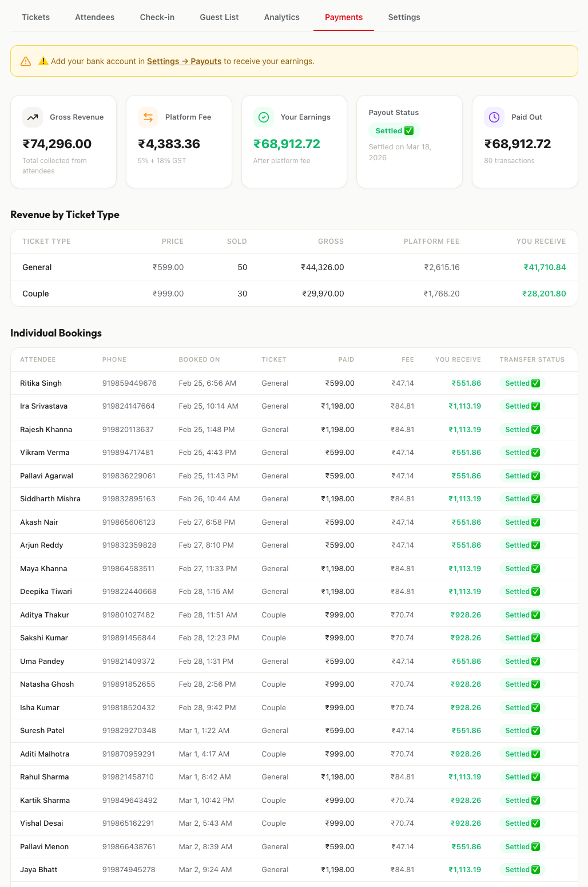Click the warning triangle in the banner
The width and height of the screenshot is (588, 887).
[x=26, y=61]
